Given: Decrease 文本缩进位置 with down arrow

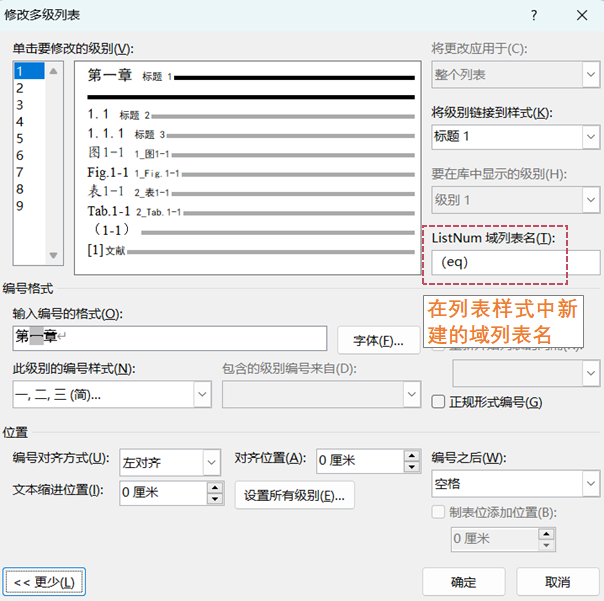Looking at the screenshot, I should 214,498.
